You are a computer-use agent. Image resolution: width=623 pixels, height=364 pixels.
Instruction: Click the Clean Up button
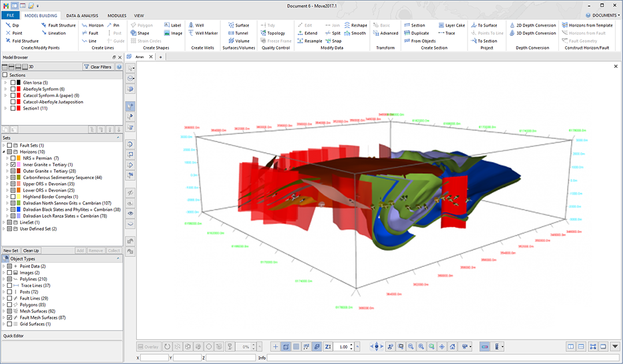(30, 250)
